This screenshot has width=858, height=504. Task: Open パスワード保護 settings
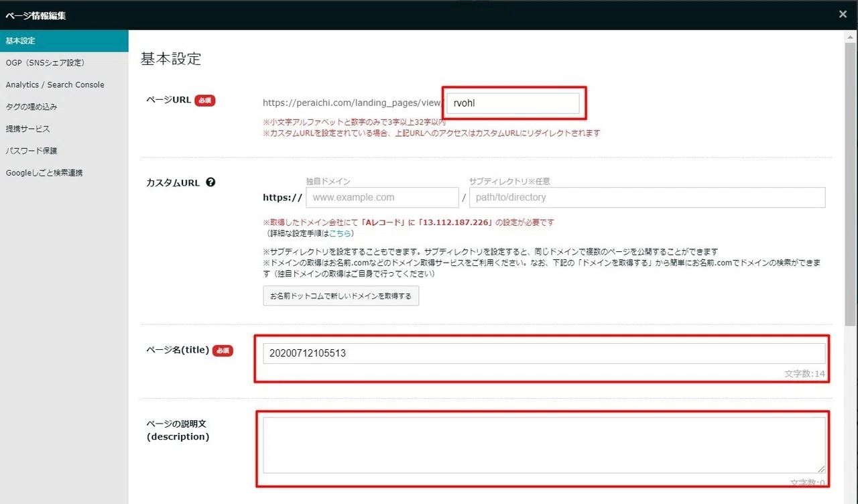click(x=64, y=151)
